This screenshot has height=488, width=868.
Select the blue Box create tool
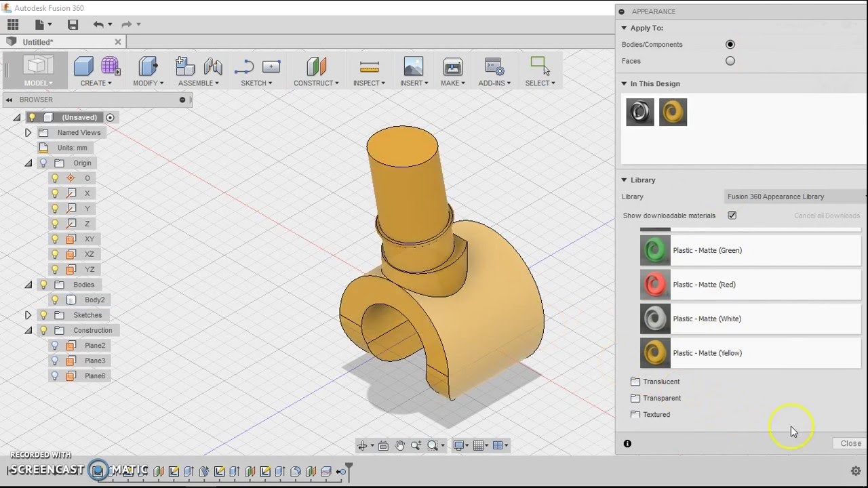[83, 66]
